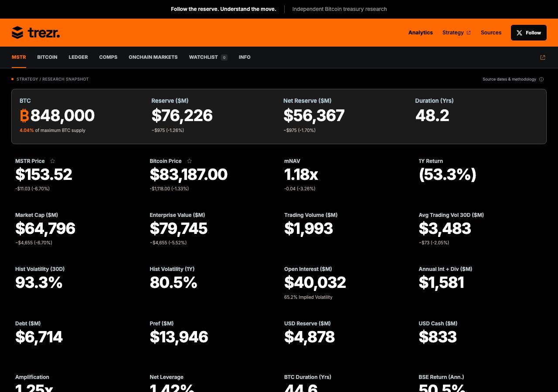Click the MSTR Price value $153.52
The height and width of the screenshot is (392, 558).
coord(44,175)
